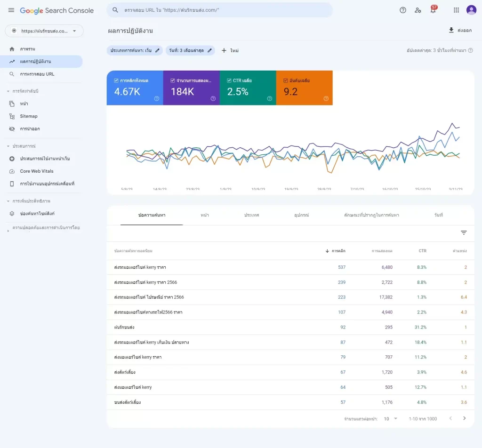482x448 pixels.
Task: Show help for average position metric
Action: [326, 99]
